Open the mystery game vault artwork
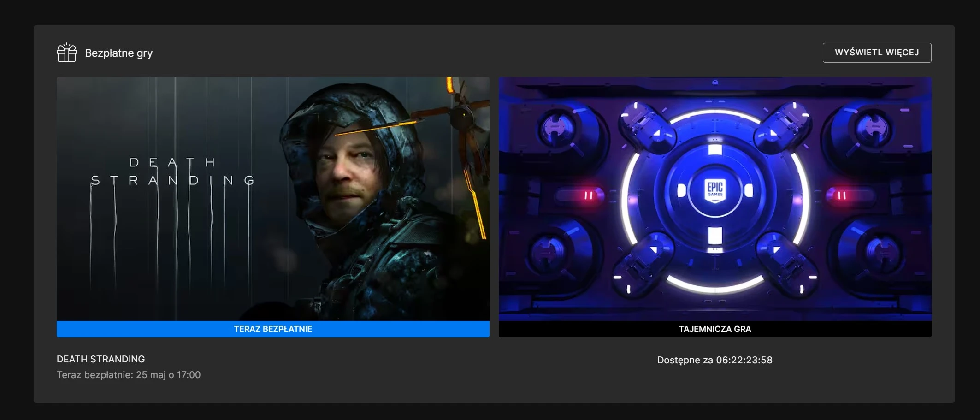Screen dimensions: 980x420 pyautogui.click(x=715, y=199)
